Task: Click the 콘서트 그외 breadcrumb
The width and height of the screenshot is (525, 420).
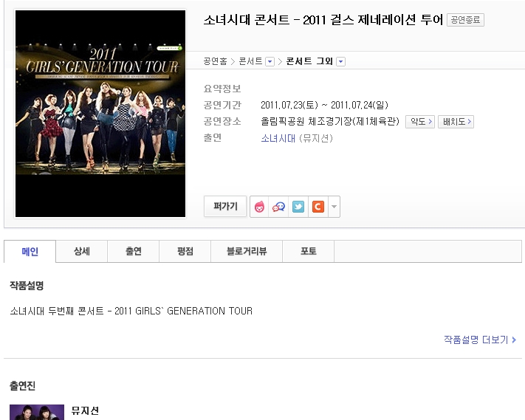Action: pyautogui.click(x=309, y=61)
